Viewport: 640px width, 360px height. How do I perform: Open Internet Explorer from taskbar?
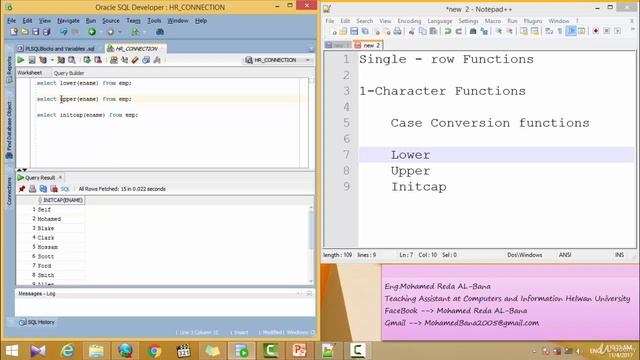tap(67, 351)
